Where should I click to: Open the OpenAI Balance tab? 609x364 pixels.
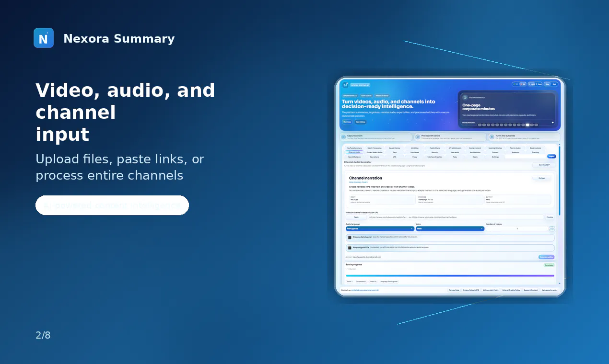pos(354,157)
